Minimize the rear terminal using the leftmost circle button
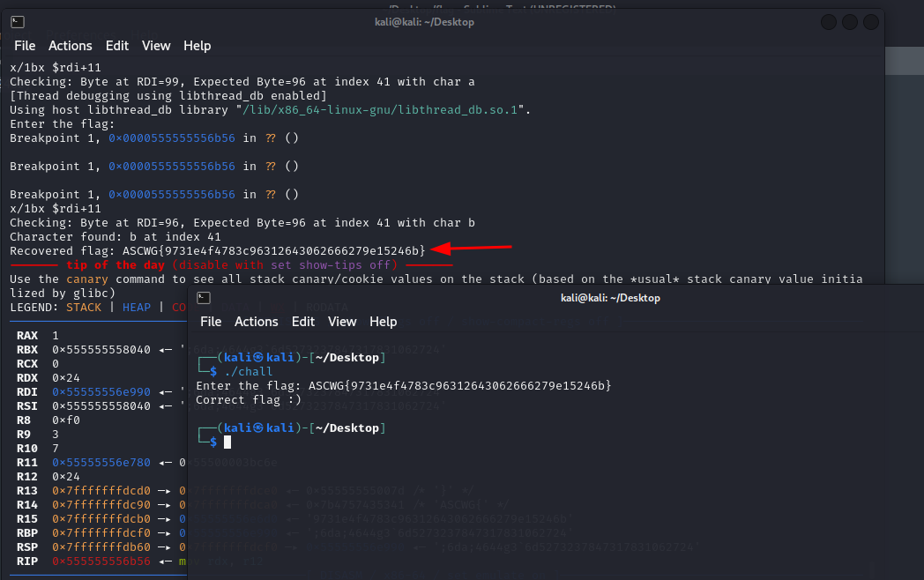Screen dimensions: 924x580 (829, 22)
